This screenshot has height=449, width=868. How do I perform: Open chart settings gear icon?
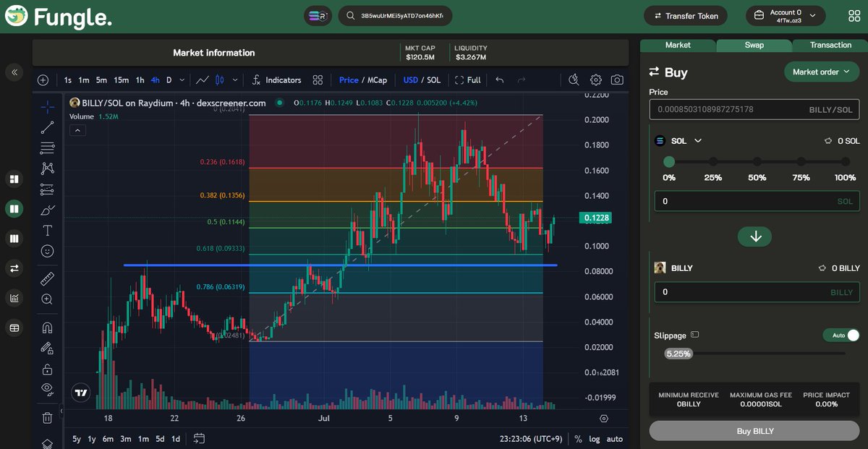click(x=596, y=80)
